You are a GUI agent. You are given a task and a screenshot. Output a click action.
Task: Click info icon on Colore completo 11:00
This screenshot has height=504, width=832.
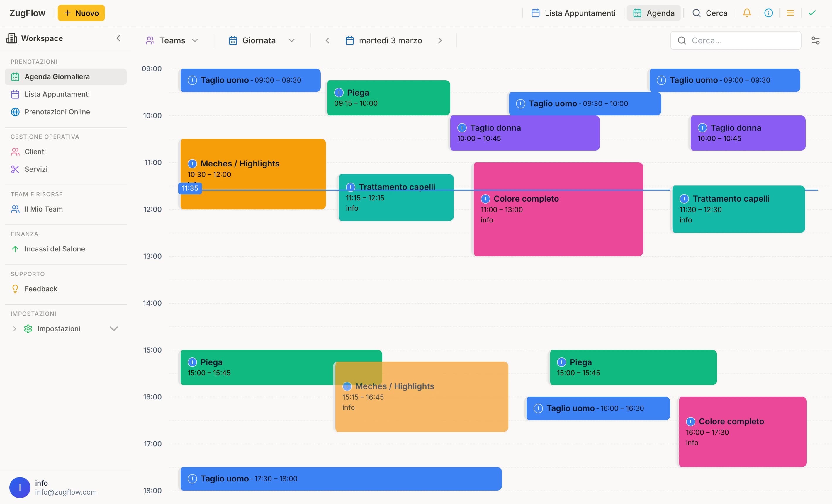[485, 199]
